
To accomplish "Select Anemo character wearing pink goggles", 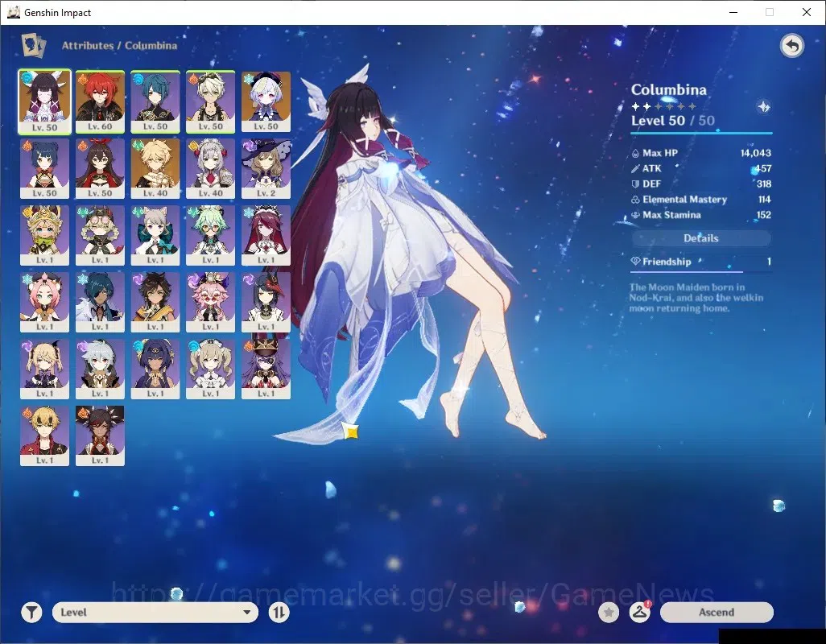I will (x=100, y=235).
